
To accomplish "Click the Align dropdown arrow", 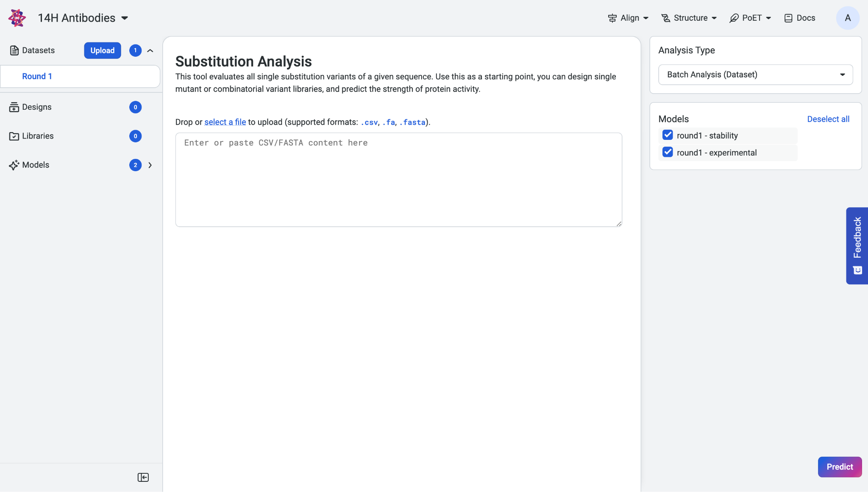I will [645, 18].
